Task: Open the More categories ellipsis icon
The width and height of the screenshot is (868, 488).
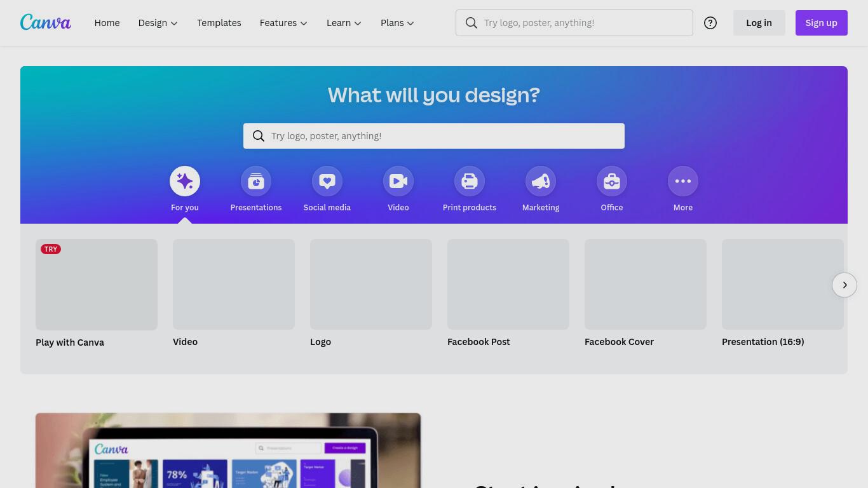Action: point(683,181)
